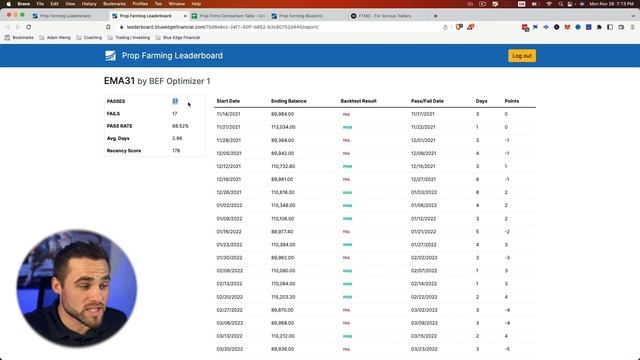This screenshot has width=640, height=360.
Task: Click pass/fail date 01/03/2022
Action: pyautogui.click(x=424, y=192)
